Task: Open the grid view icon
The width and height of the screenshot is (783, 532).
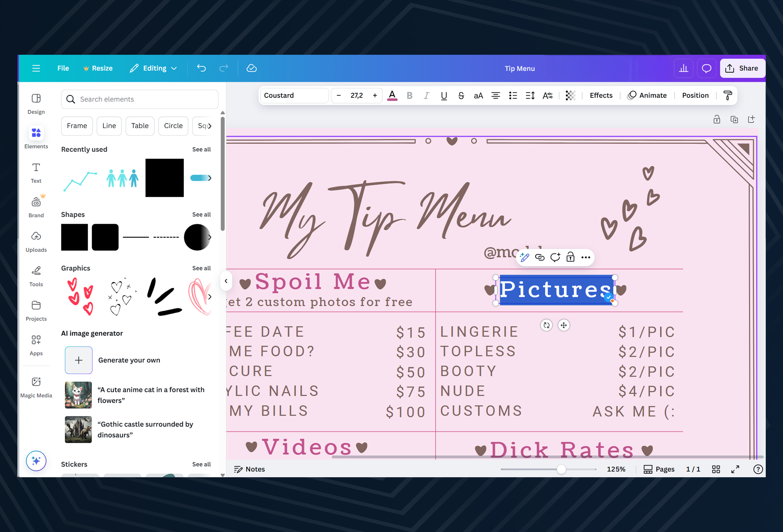Action: 716,469
